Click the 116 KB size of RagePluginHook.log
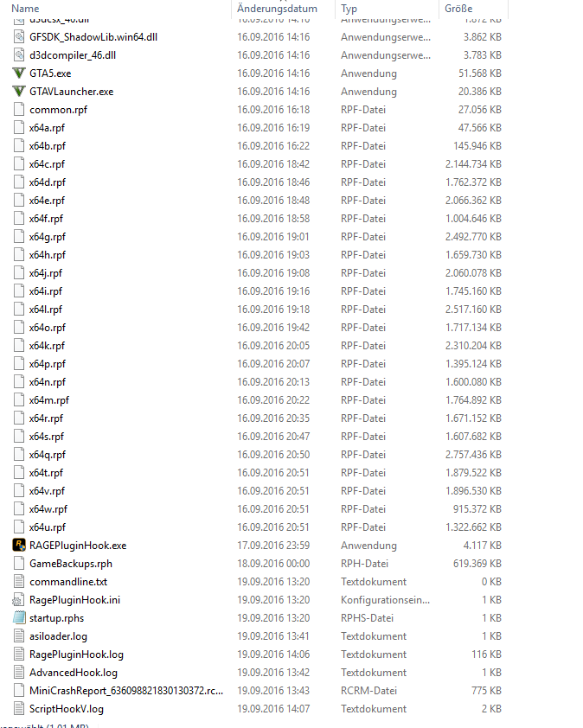This screenshot has height=728, width=583. (x=486, y=655)
